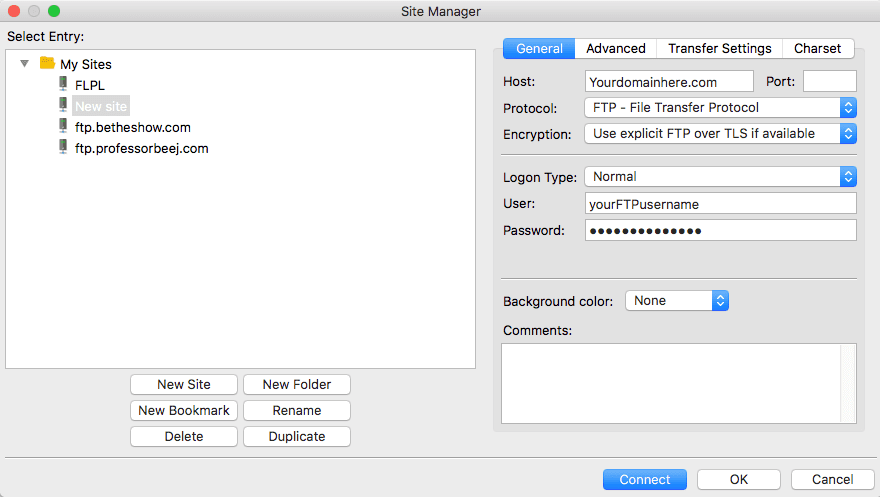Click into the Port field
This screenshot has width=880, height=497.
pyautogui.click(x=829, y=81)
